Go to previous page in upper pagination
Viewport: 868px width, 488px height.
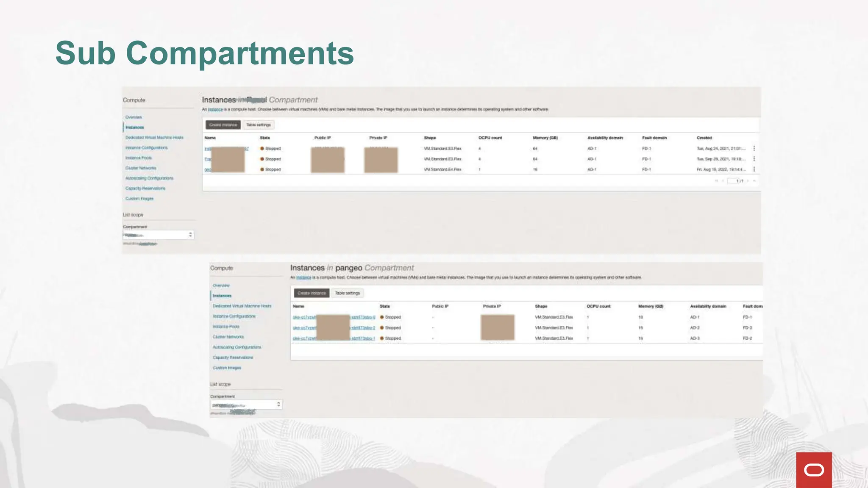(x=723, y=181)
